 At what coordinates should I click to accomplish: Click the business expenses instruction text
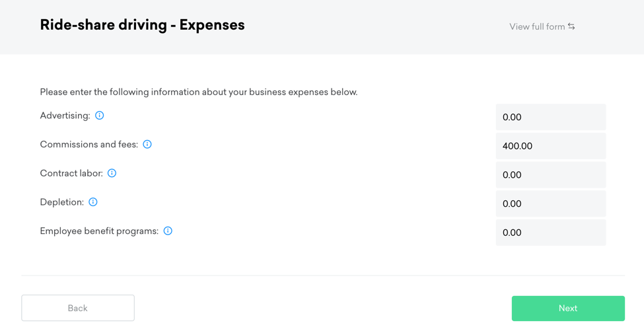(198, 92)
